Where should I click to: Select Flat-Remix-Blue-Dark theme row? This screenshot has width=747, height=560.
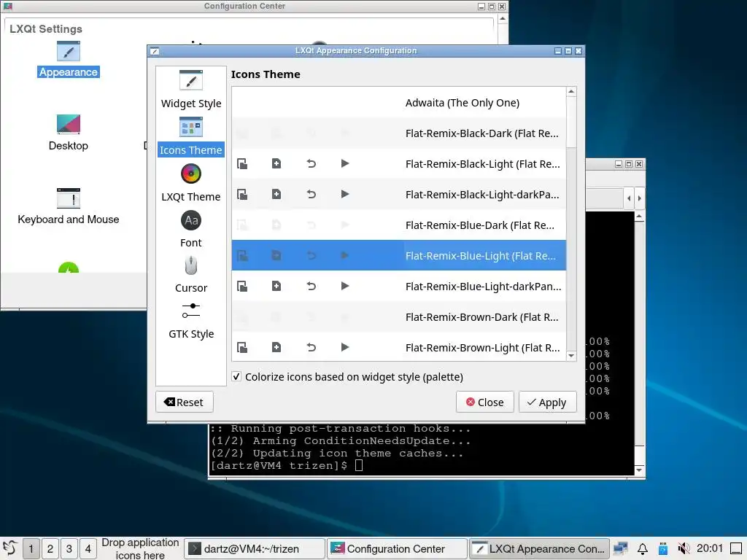399,225
